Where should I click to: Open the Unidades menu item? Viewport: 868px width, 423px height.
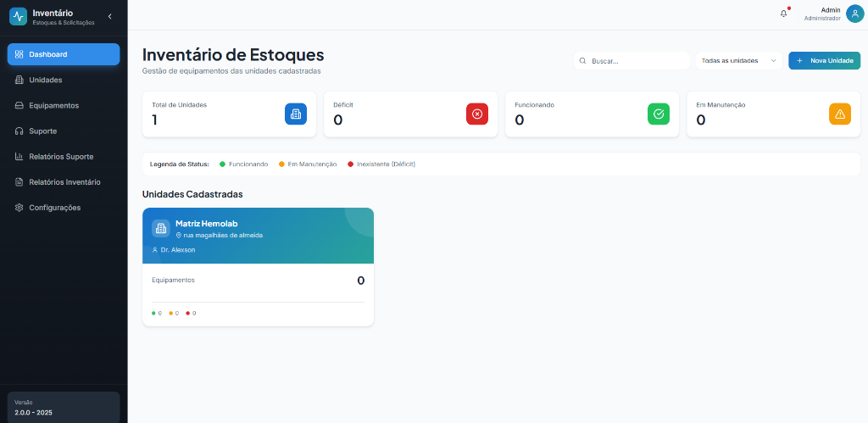46,80
